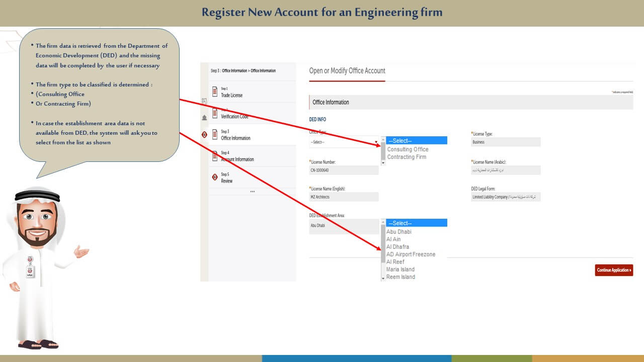Go to Step 1 Trade License
Screen dimensions: 644x362
click(x=231, y=95)
